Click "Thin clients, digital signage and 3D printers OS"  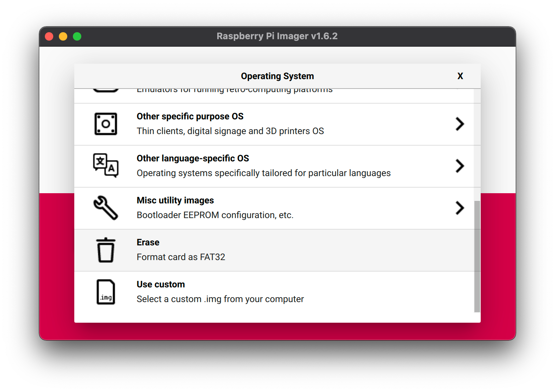point(230,131)
